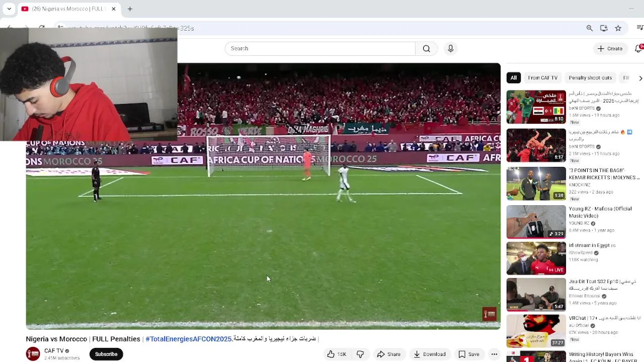Click the Download button
This screenshot has height=362, width=644.
[430, 354]
